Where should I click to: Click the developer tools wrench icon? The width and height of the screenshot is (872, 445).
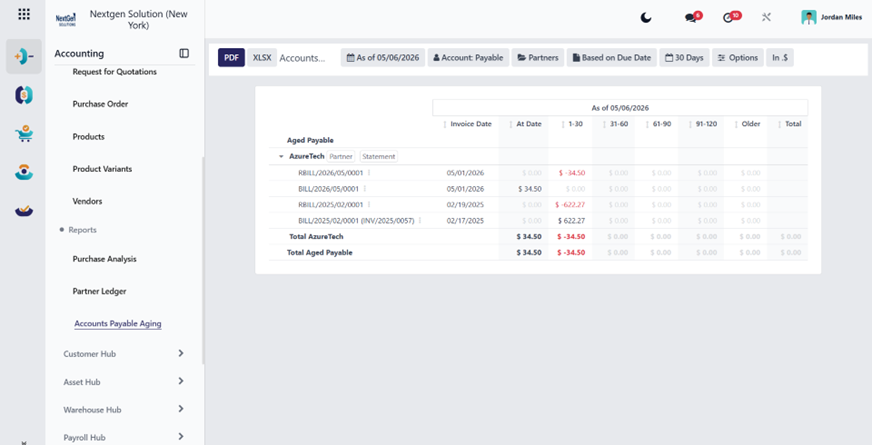point(766,18)
